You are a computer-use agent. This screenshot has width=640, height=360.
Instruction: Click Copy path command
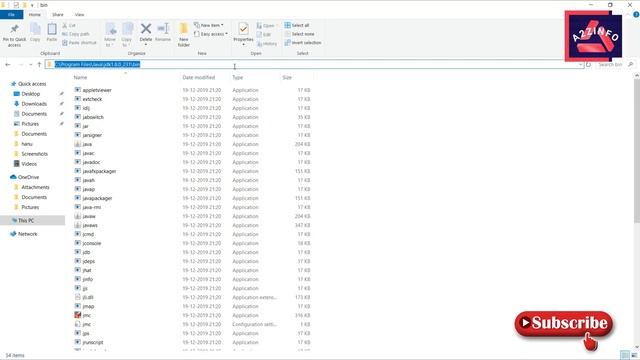pyautogui.click(x=76, y=34)
